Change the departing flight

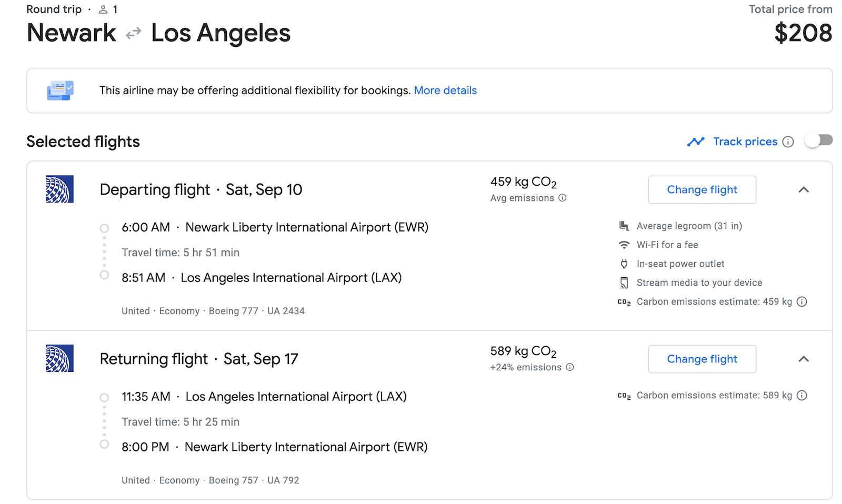[702, 190]
